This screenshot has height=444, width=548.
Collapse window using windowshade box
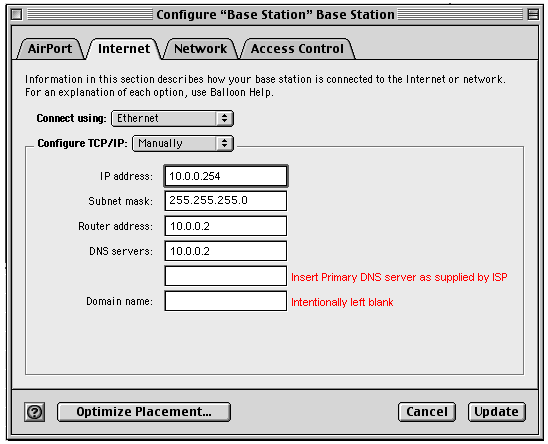point(533,15)
